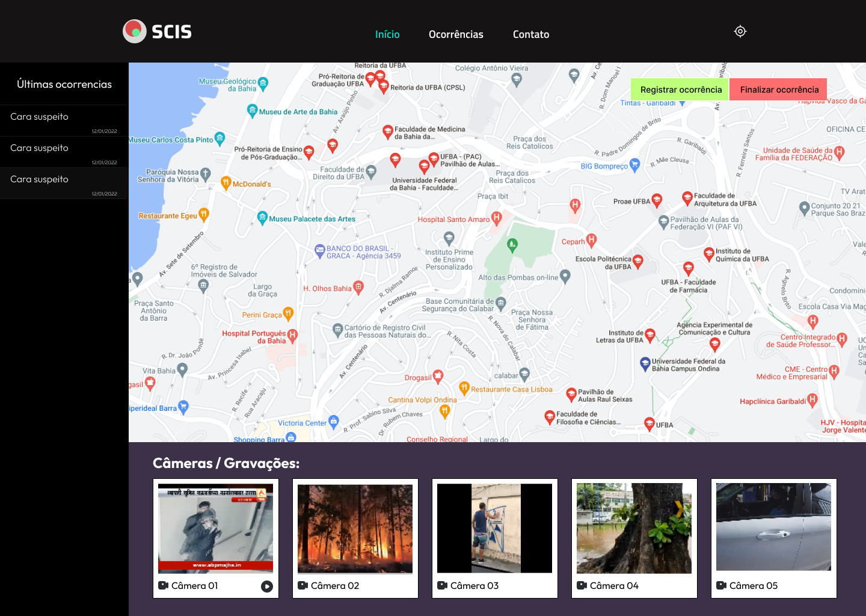The width and height of the screenshot is (866, 616).
Task: Click the Câmeras / Gravações heading
Action: [x=226, y=463]
